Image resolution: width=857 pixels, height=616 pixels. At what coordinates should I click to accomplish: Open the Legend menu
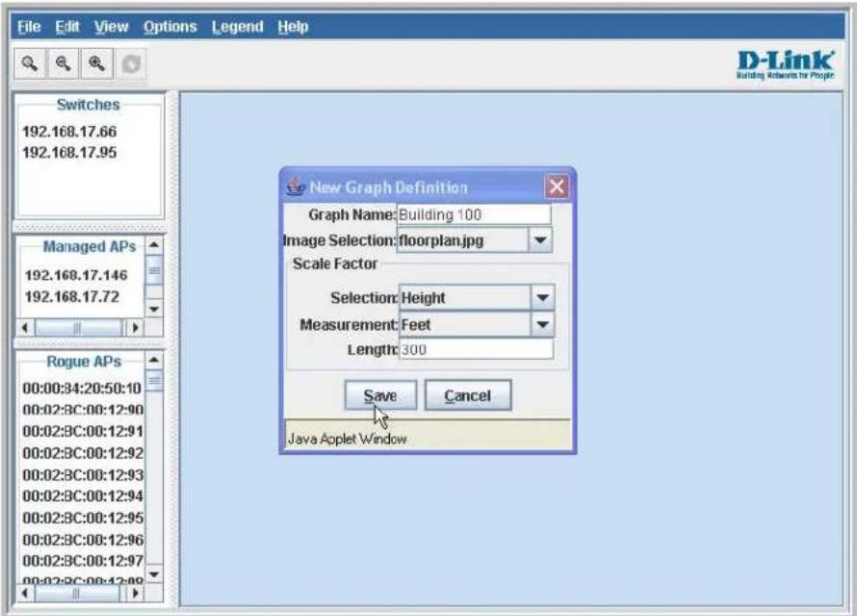point(237,27)
